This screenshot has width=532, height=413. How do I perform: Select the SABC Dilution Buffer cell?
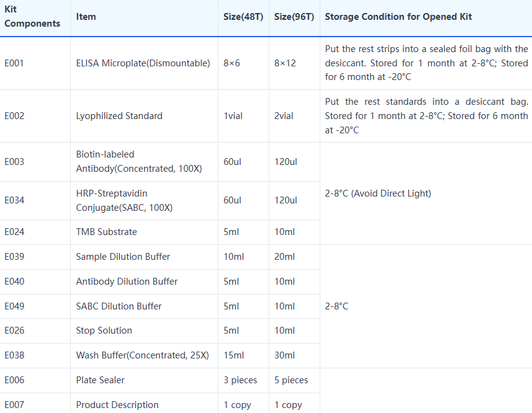coord(119,306)
